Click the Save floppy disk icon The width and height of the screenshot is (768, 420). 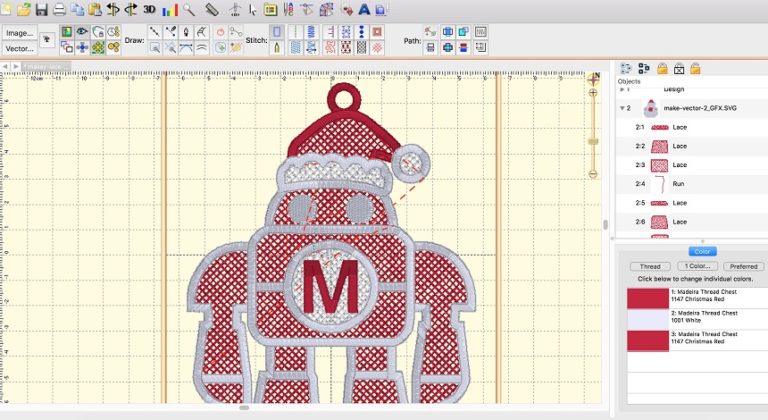(41, 9)
